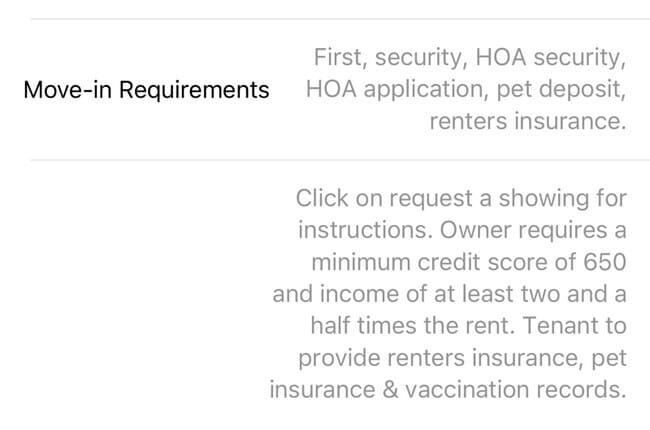Select the Move-in Requirements label
The height and width of the screenshot is (430, 650).
coord(146,90)
